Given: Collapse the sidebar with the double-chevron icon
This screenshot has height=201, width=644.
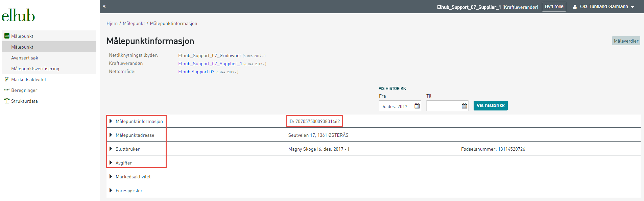Looking at the screenshot, I should click(x=104, y=6).
